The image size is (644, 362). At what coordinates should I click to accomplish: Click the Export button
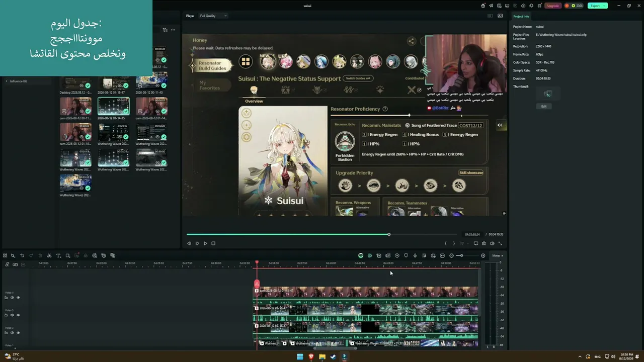click(597, 6)
